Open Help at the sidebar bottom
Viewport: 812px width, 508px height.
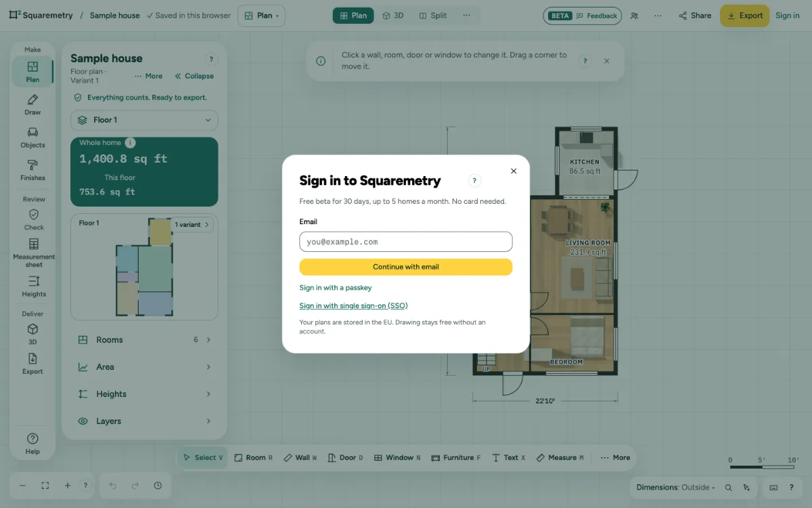pos(32,444)
